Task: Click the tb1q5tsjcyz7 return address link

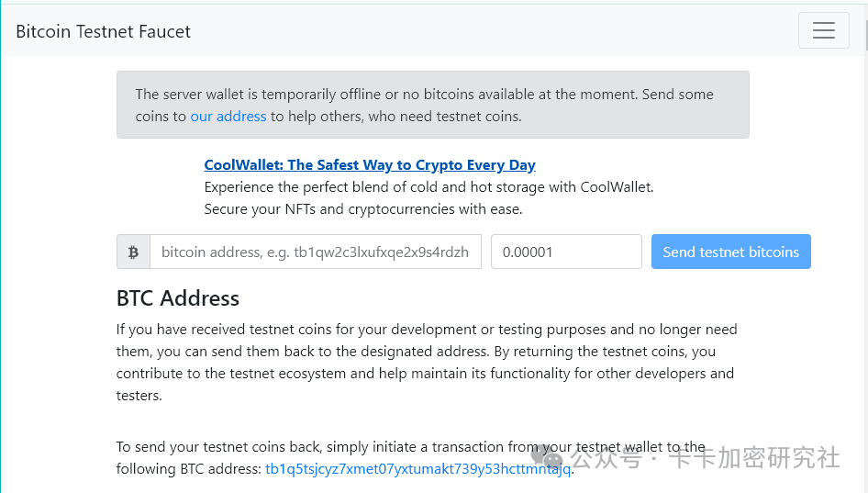Action: pos(417,469)
